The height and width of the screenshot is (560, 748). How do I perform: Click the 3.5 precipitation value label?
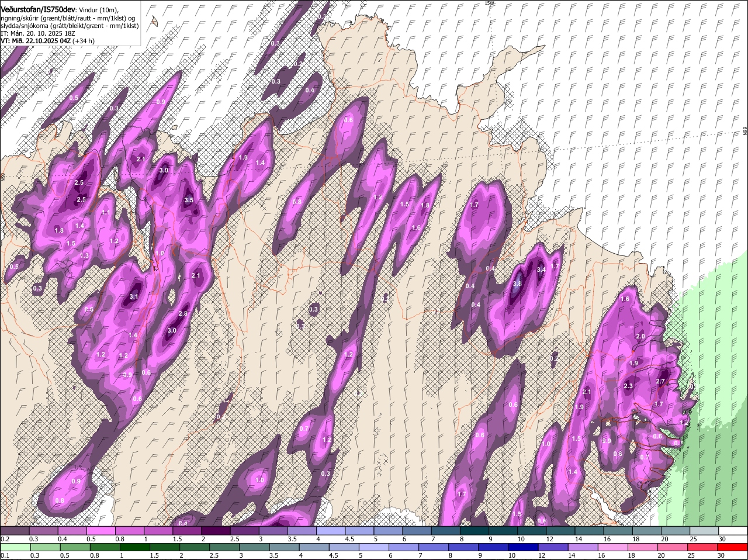189,200
